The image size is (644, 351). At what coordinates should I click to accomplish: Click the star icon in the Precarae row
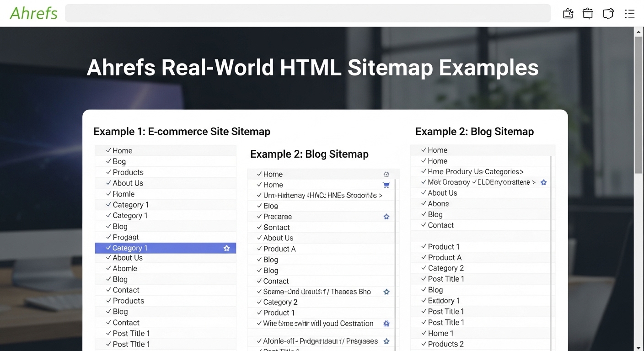tap(386, 217)
